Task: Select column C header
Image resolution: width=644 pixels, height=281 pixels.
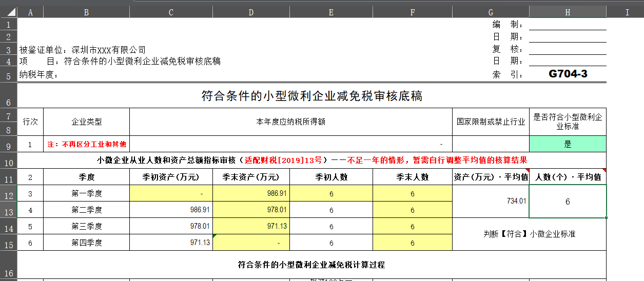Action: pyautogui.click(x=171, y=12)
